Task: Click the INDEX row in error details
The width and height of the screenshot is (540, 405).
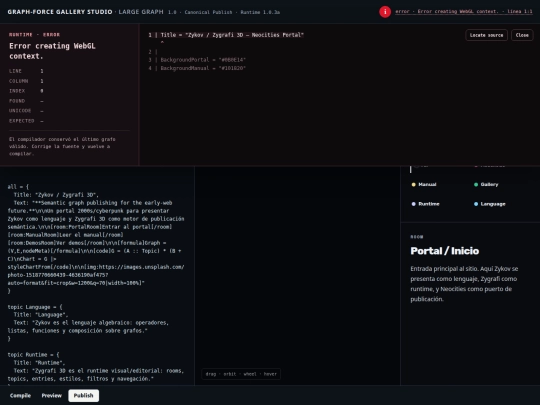Action: point(26,91)
